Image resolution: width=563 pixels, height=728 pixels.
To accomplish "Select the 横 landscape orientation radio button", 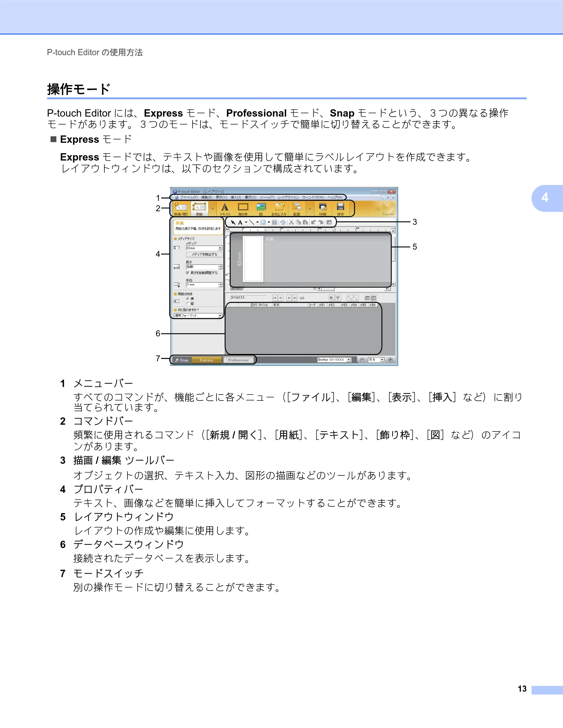I will point(187,299).
